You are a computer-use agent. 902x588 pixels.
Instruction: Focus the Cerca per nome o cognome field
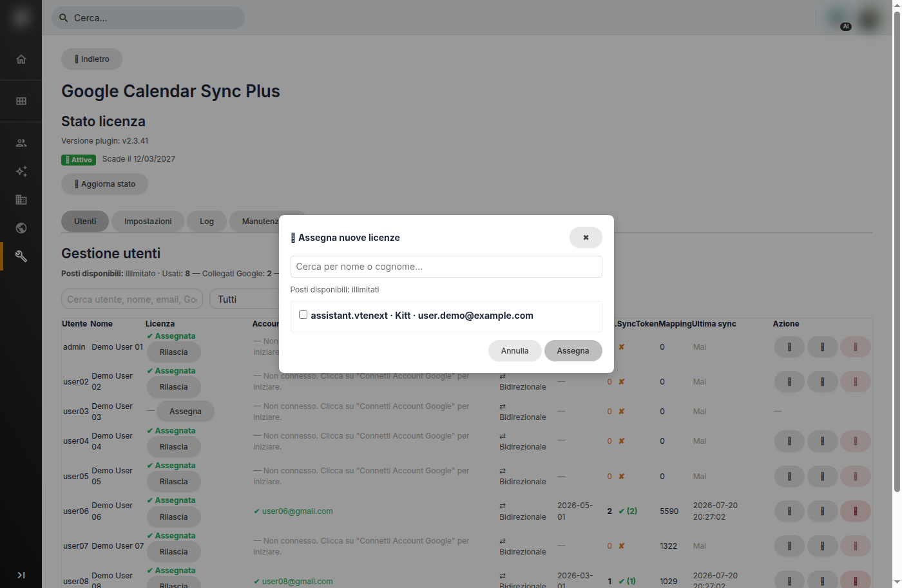446,267
